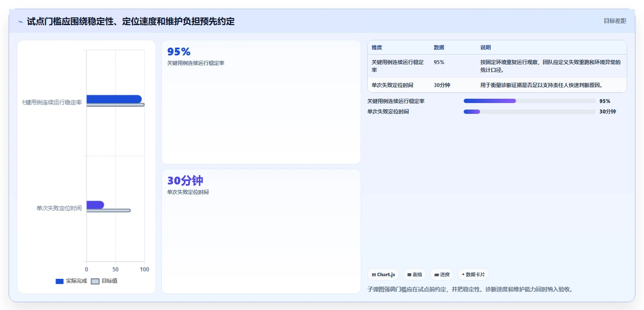Click the lightning icon beside the slide title
This screenshot has width=644, height=310.
tap(20, 22)
